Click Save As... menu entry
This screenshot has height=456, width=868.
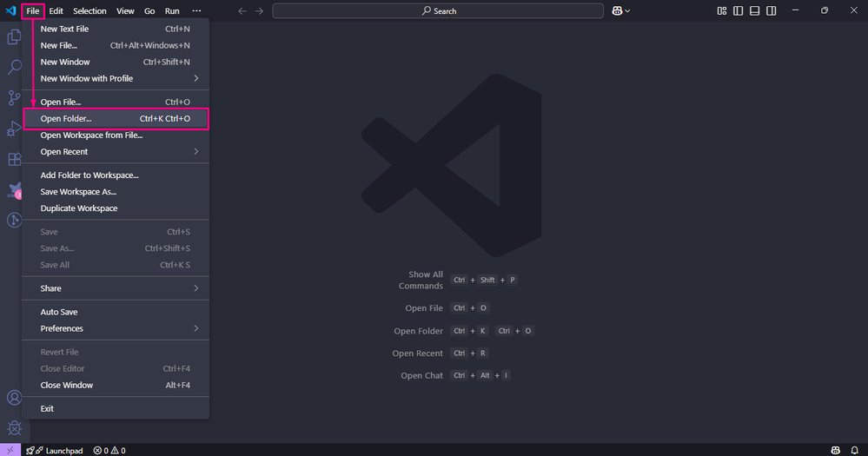116,248
